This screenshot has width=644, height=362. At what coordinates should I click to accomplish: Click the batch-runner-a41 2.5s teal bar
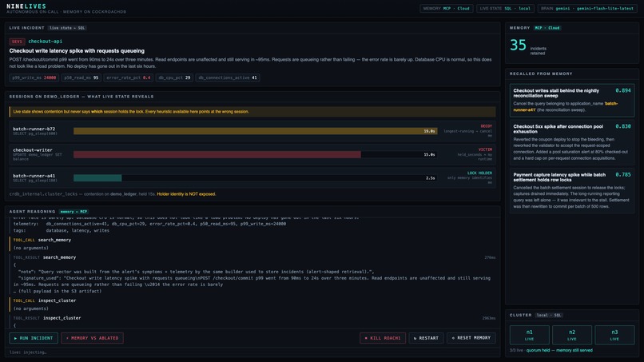(97, 178)
